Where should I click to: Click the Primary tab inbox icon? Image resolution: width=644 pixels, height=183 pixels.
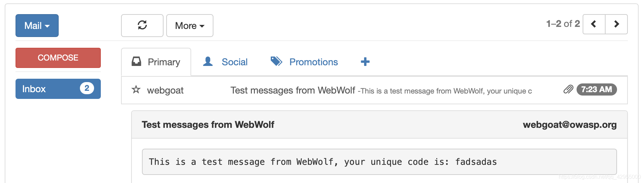pos(137,62)
